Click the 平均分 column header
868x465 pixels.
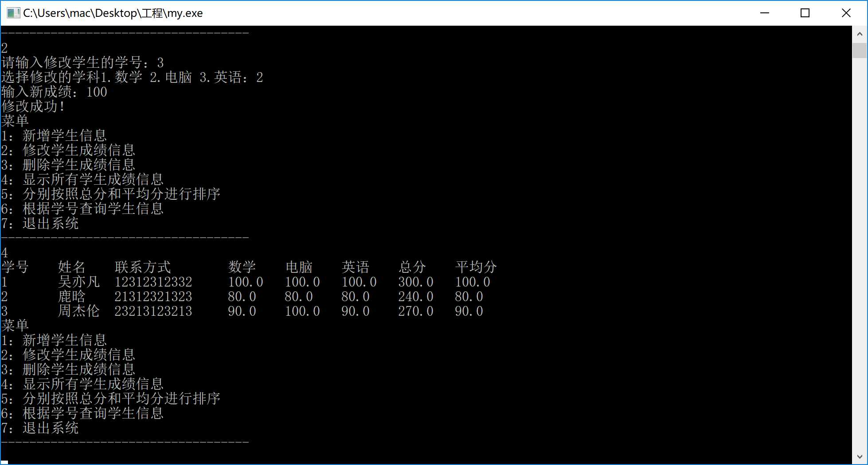[x=476, y=267]
